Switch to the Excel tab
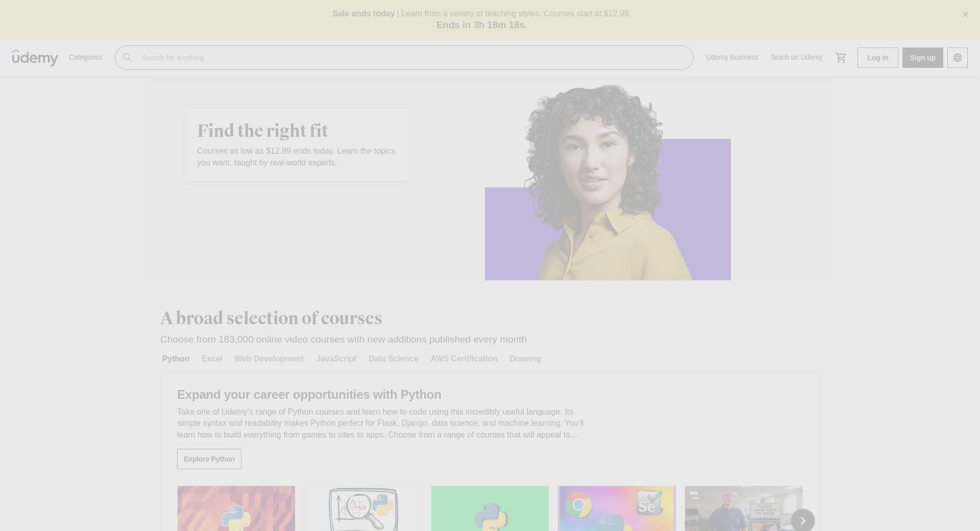Image resolution: width=980 pixels, height=531 pixels. point(212,359)
